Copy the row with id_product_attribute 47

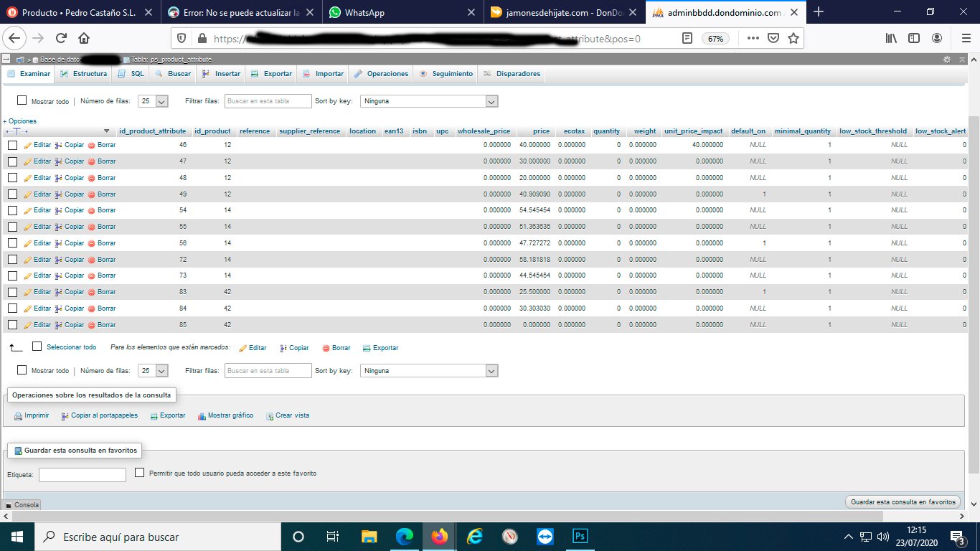pos(70,161)
